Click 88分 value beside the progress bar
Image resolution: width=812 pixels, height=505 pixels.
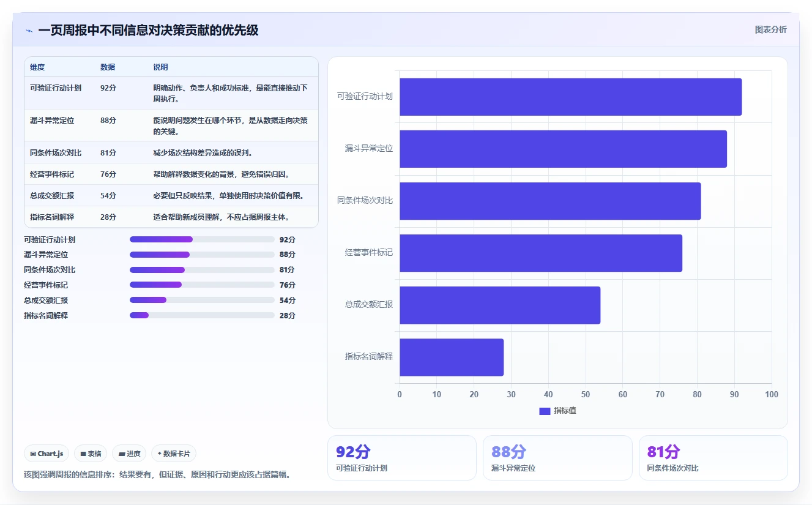(x=288, y=255)
